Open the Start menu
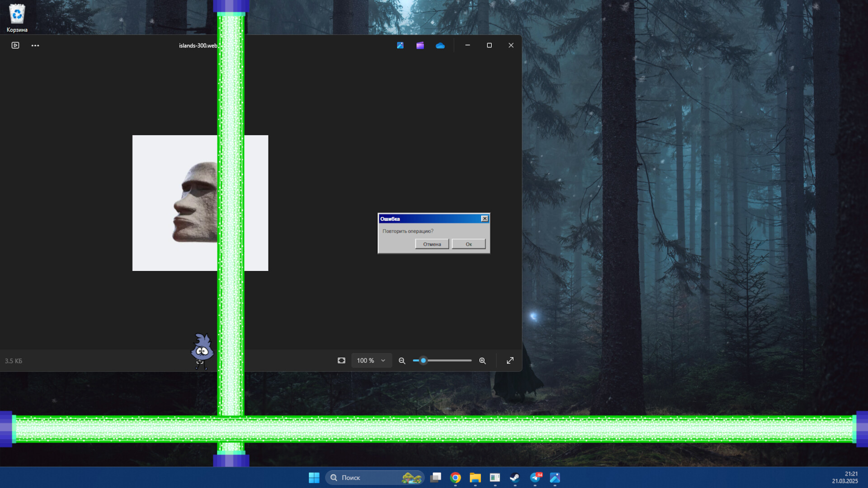The image size is (868, 488). [x=315, y=478]
